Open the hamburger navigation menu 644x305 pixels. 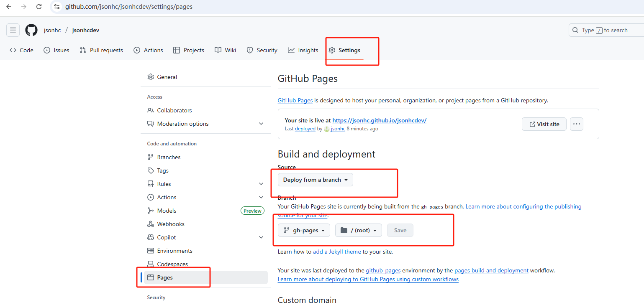[13, 30]
